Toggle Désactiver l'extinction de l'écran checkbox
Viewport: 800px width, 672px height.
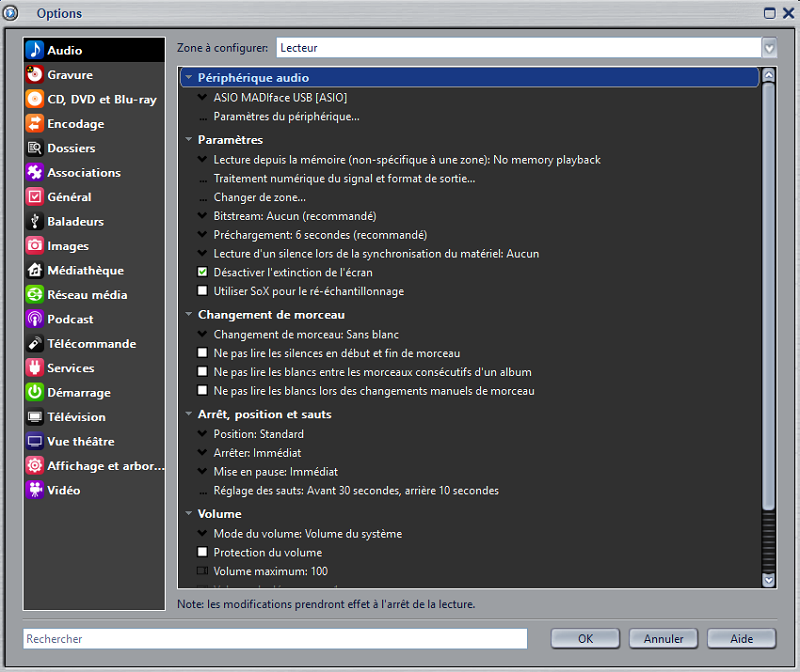pos(203,272)
